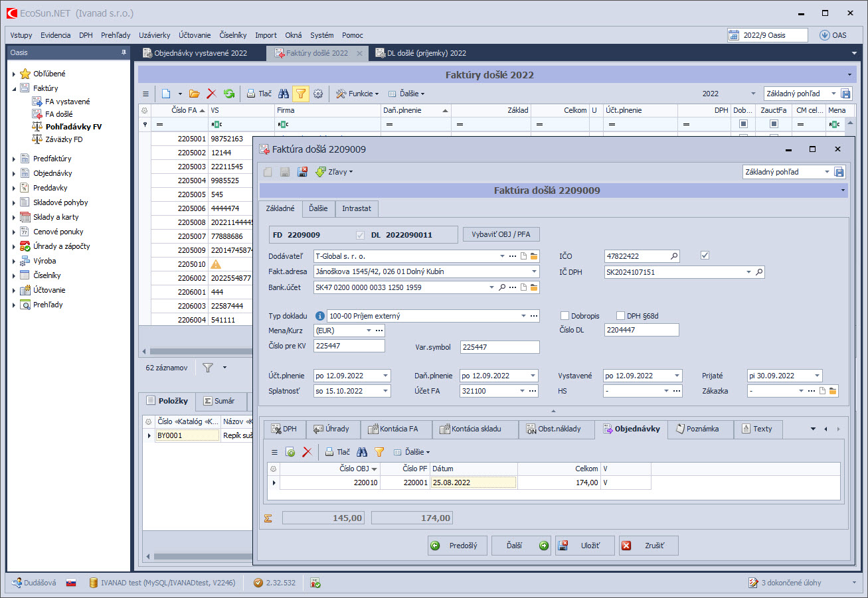Open the Účtovanie menu
This screenshot has height=598, width=868.
point(195,35)
